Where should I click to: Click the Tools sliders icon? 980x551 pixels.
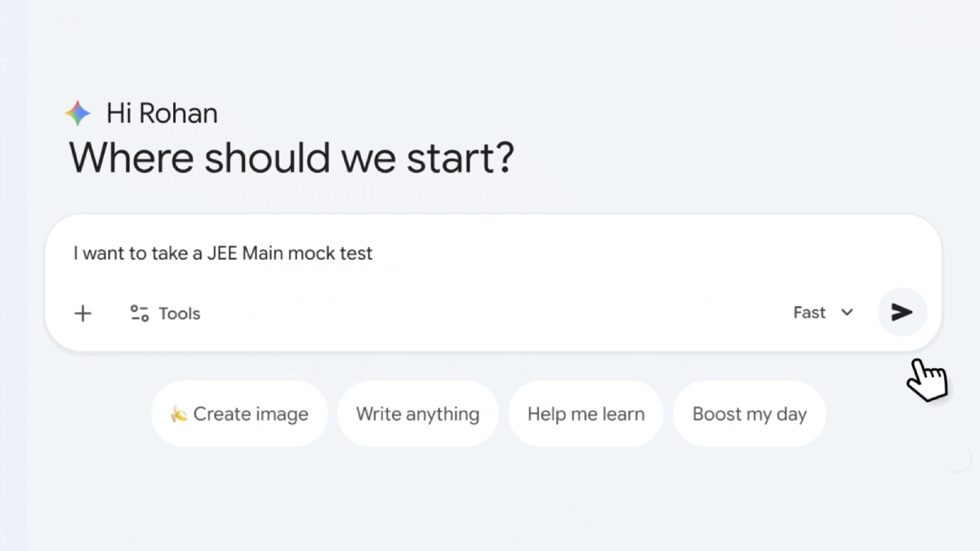coord(140,313)
